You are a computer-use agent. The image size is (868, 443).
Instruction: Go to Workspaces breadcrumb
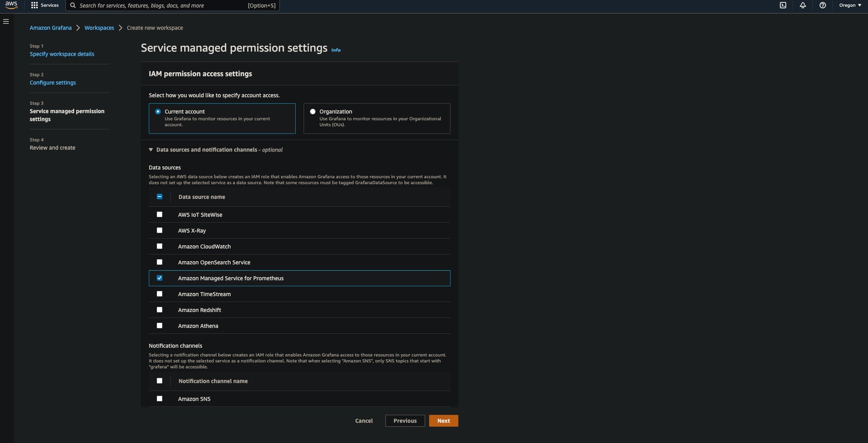click(99, 28)
